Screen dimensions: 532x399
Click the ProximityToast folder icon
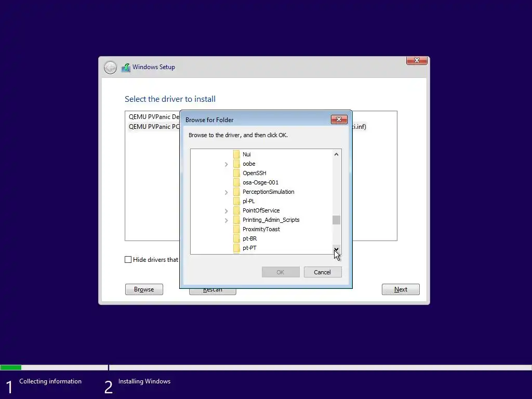point(236,229)
